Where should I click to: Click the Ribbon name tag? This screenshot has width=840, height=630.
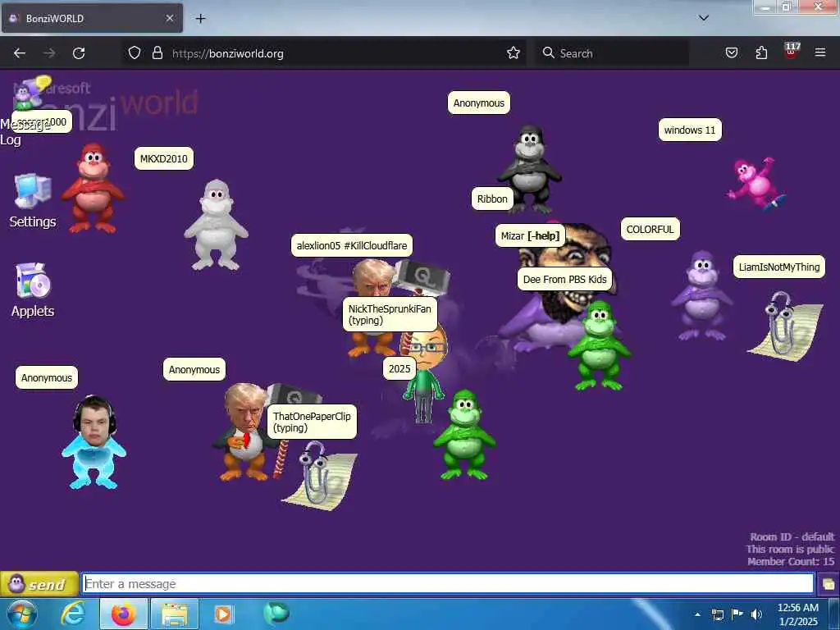coord(492,199)
